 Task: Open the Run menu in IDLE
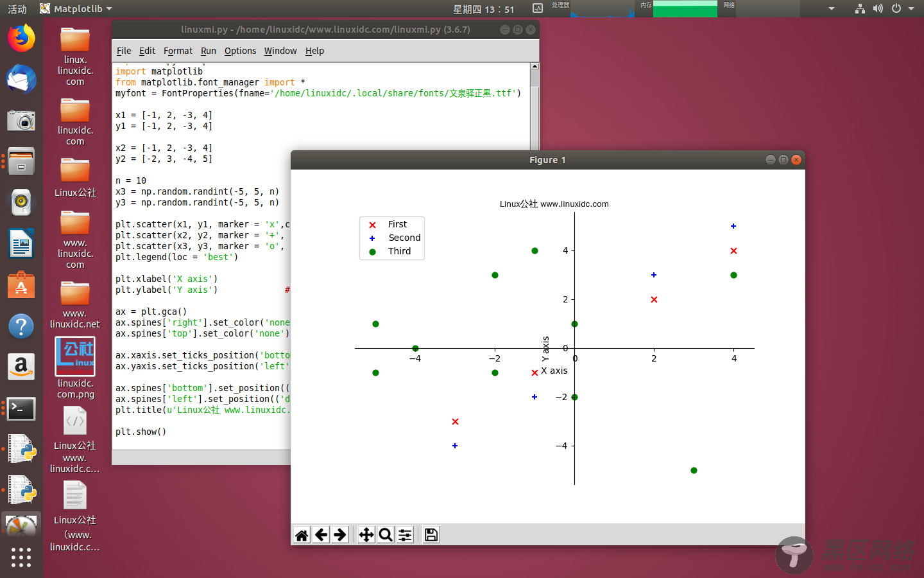[209, 51]
